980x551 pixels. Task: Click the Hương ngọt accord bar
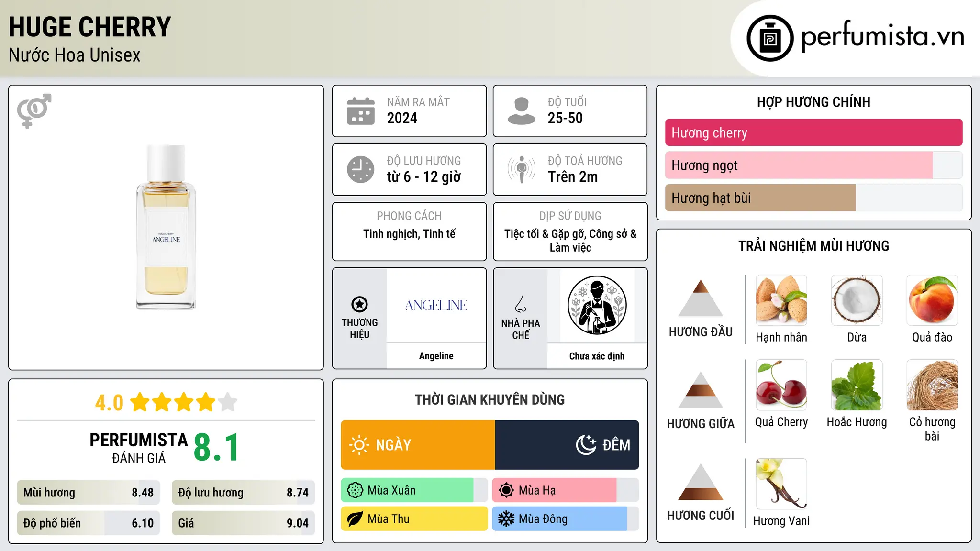[x=813, y=165]
